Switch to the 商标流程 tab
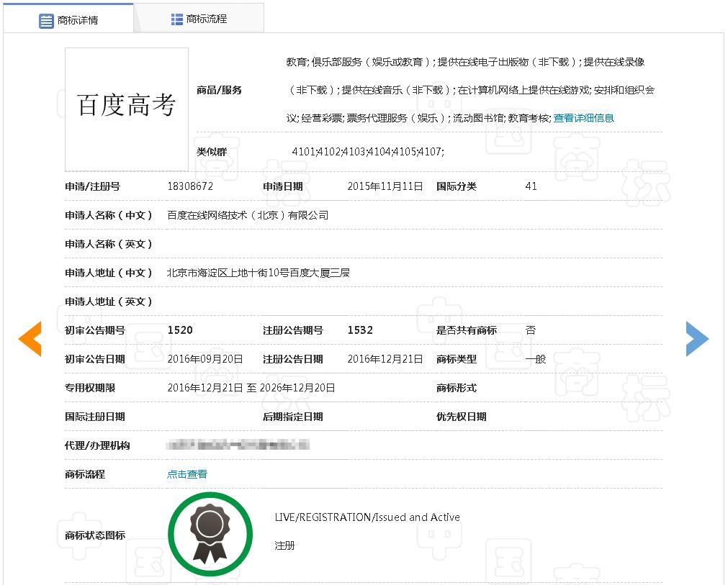The height and width of the screenshot is (585, 728). tap(199, 19)
